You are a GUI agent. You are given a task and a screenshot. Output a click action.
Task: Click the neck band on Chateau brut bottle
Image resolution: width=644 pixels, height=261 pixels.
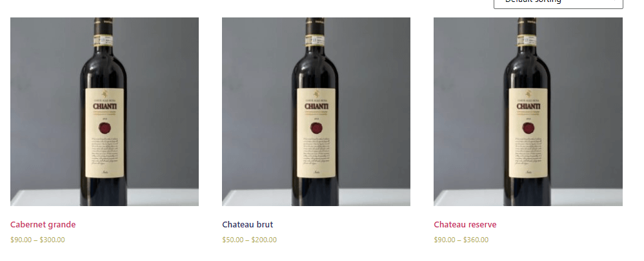click(x=316, y=39)
